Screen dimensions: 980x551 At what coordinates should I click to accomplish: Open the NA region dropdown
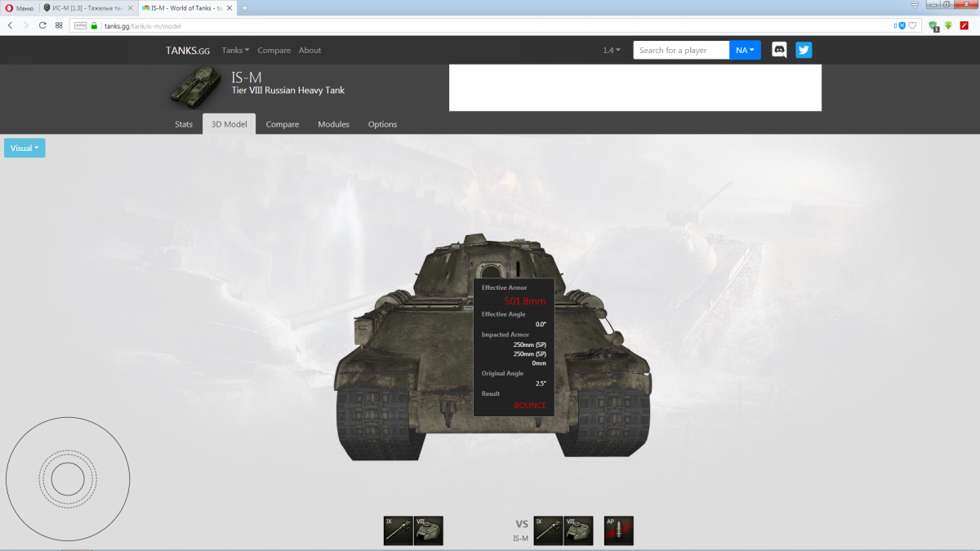[x=745, y=50]
